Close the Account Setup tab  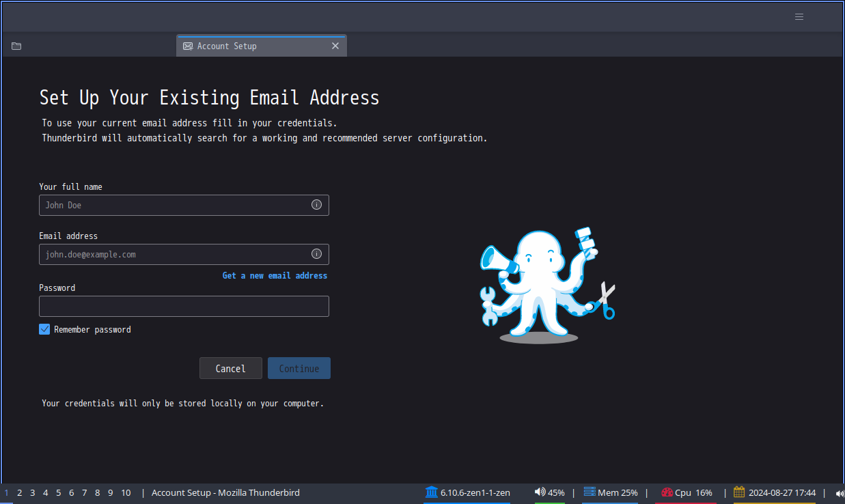tap(335, 46)
